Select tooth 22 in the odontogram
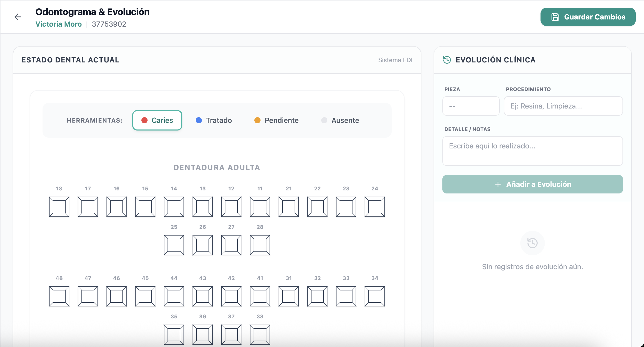The height and width of the screenshot is (347, 644). [317, 207]
